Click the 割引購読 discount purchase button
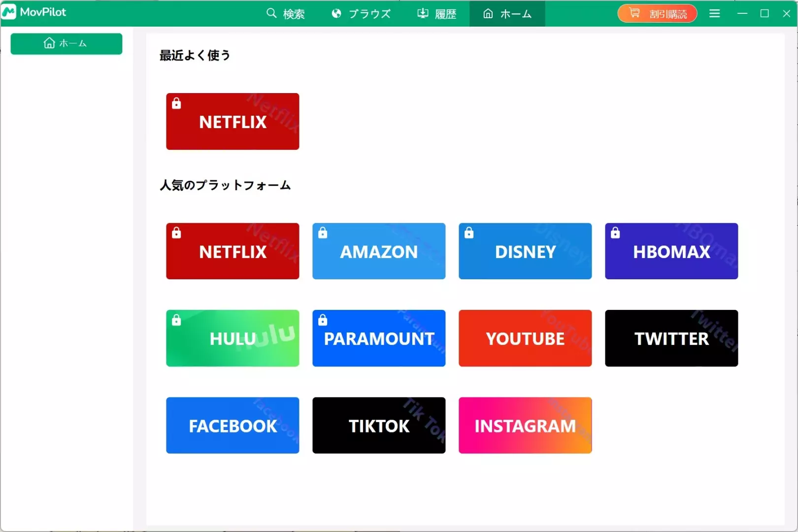The width and height of the screenshot is (798, 532). click(x=657, y=14)
